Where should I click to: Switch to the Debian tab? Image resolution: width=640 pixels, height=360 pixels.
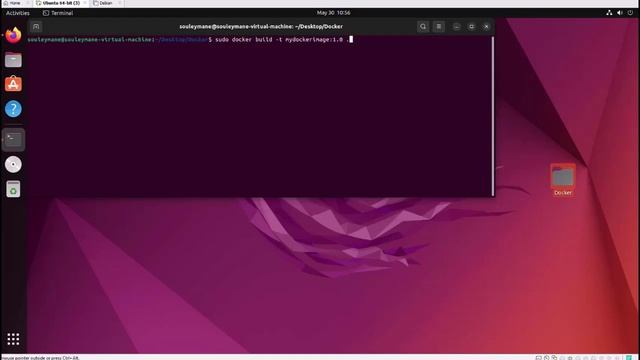tap(106, 3)
